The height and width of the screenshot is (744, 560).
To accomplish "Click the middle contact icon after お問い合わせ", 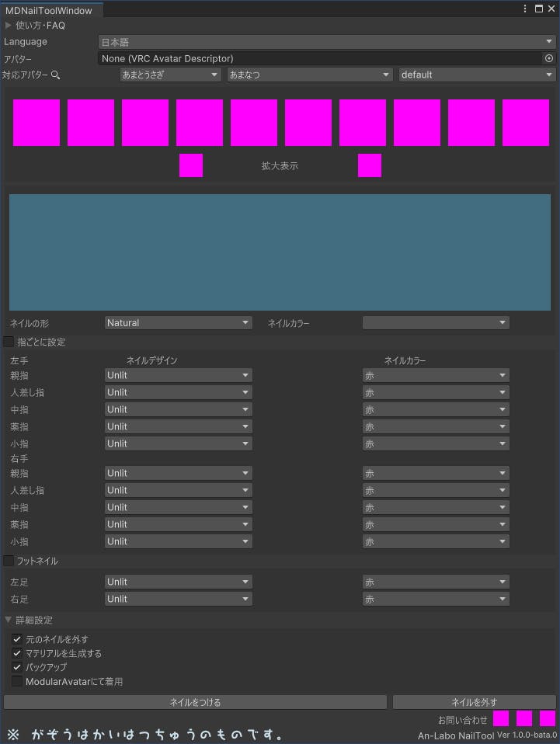I will pyautogui.click(x=524, y=718).
